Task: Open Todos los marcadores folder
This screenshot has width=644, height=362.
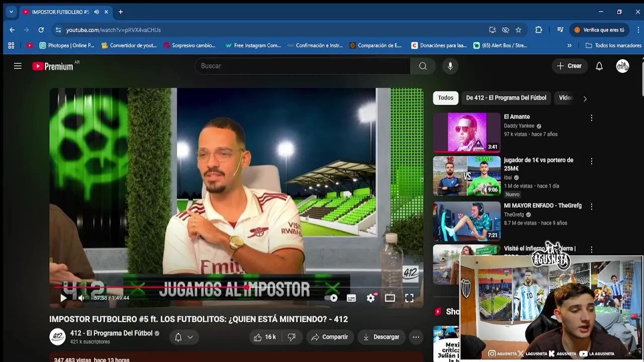Action: coord(613,45)
